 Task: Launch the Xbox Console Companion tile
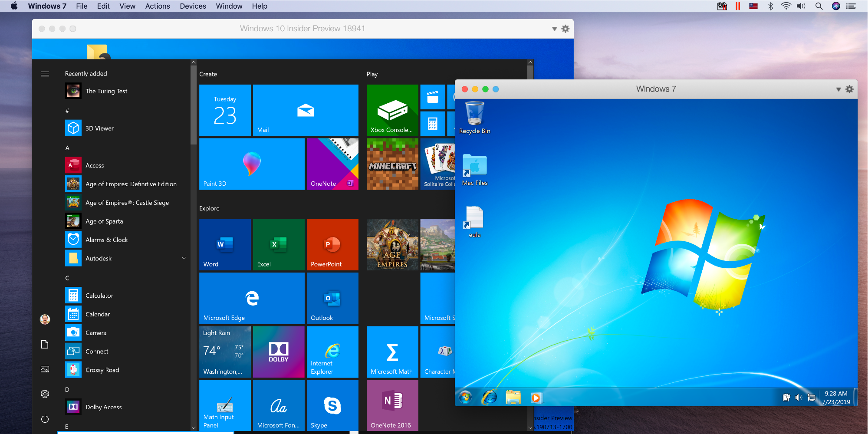[392, 110]
